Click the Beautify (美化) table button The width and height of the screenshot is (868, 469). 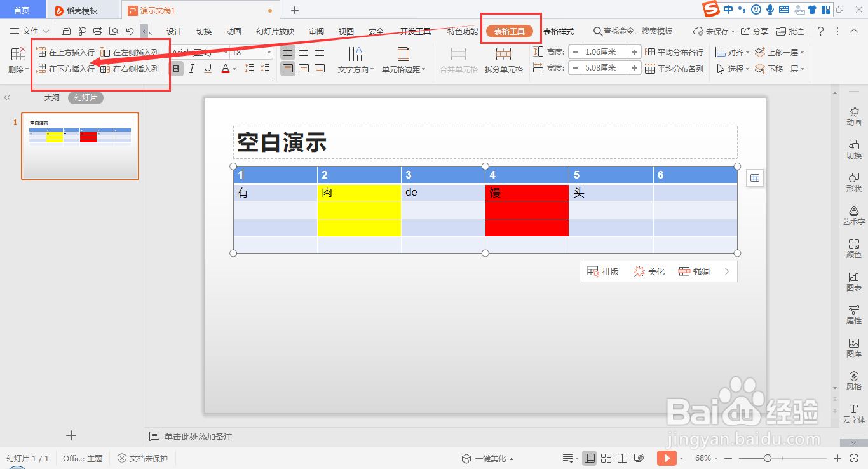point(649,271)
